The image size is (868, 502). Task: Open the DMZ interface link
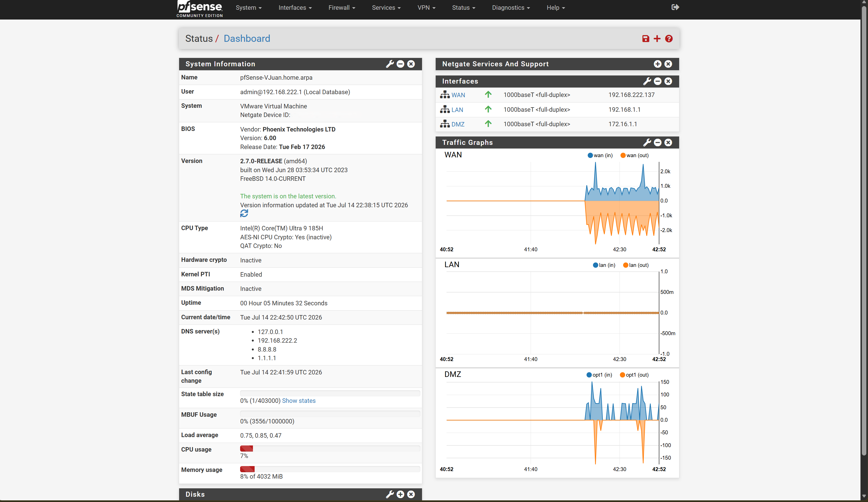click(x=458, y=124)
